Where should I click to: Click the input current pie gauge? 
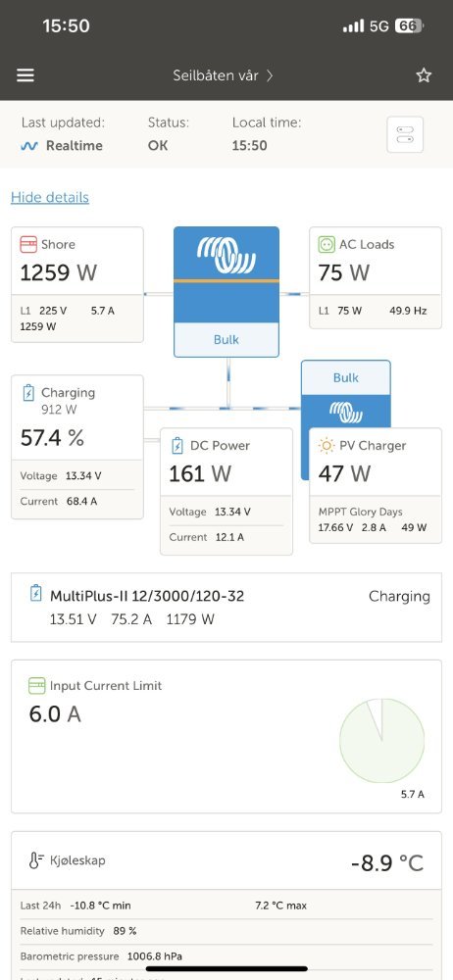click(x=381, y=741)
